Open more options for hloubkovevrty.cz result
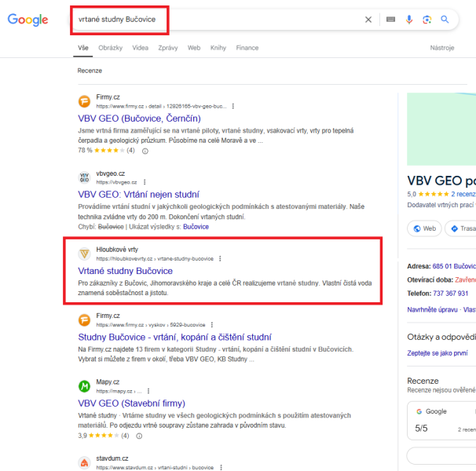This screenshot has width=476, height=471. (220, 258)
